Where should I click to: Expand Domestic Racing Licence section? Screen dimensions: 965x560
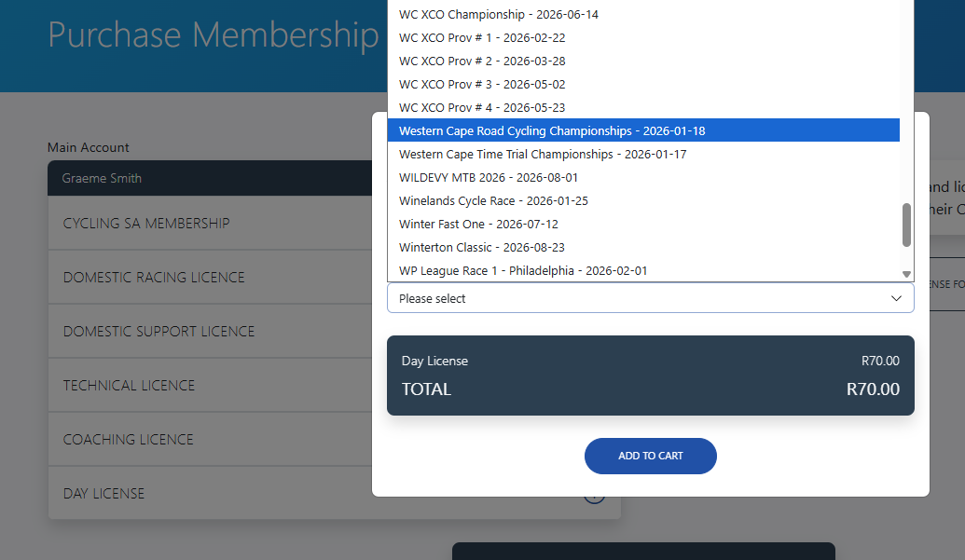[154, 278]
